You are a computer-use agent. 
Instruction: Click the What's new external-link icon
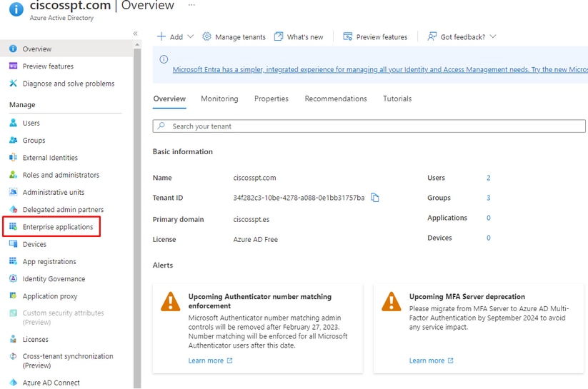[279, 36]
